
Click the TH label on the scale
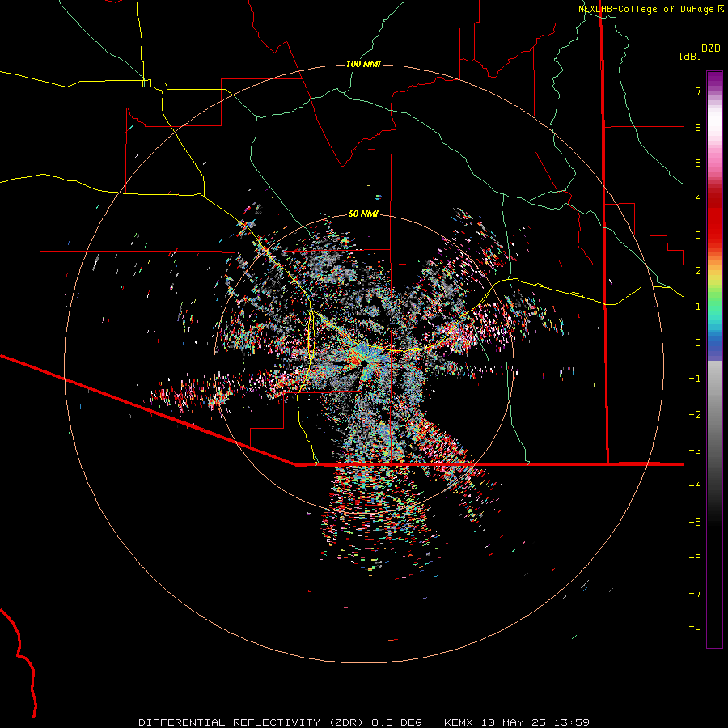[x=695, y=630]
